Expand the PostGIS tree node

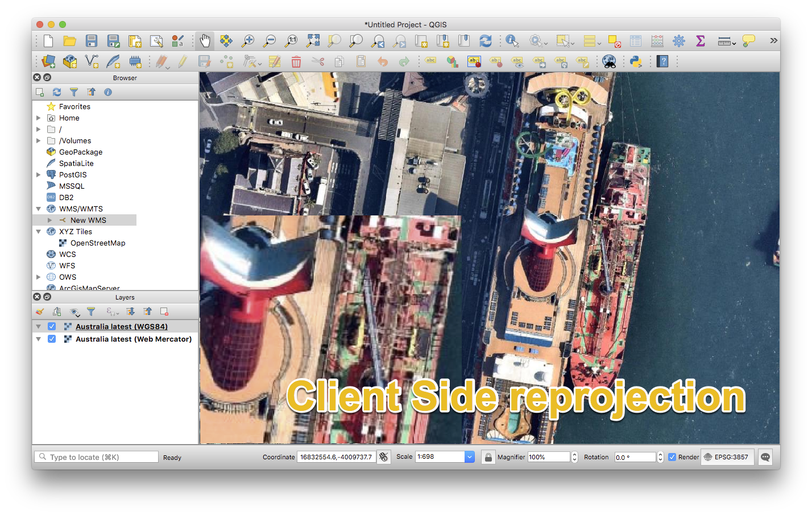point(38,175)
